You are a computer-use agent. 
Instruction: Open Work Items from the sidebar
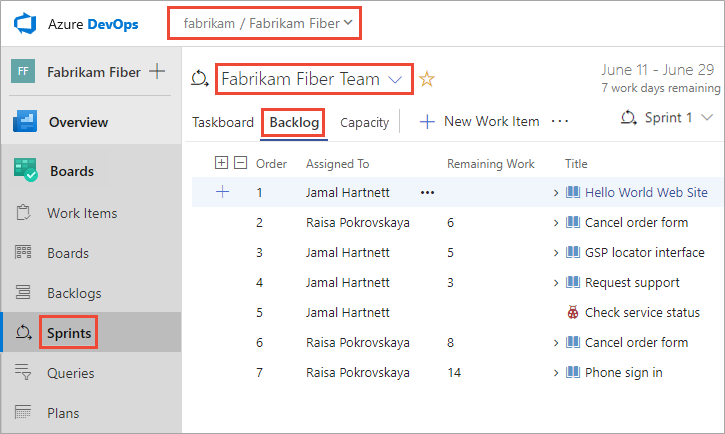click(81, 213)
